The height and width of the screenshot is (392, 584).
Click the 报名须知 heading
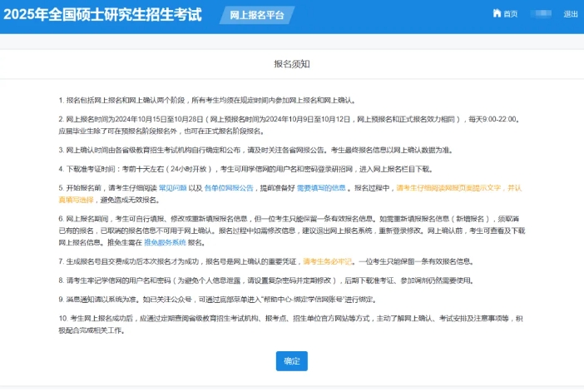(x=291, y=64)
